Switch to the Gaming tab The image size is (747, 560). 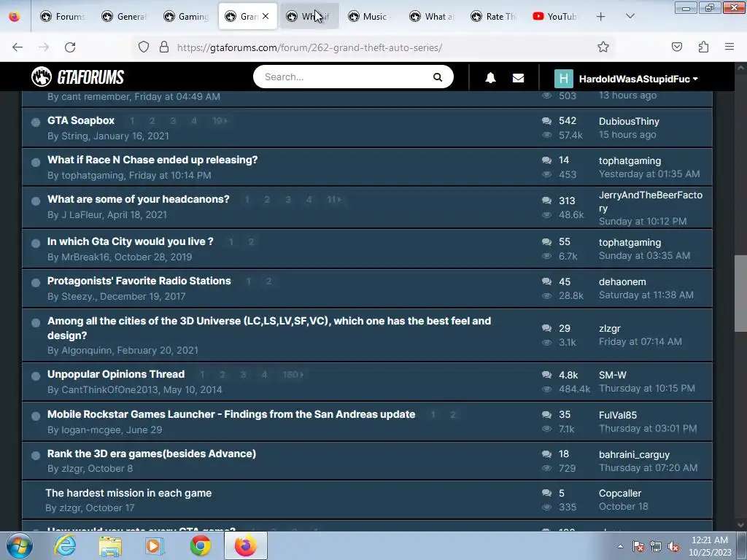click(186, 17)
